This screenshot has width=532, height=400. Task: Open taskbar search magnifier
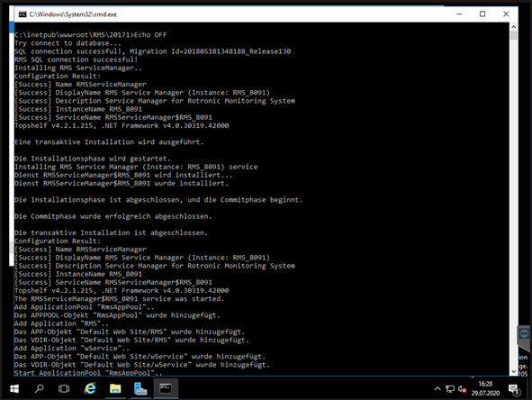(x=40, y=388)
